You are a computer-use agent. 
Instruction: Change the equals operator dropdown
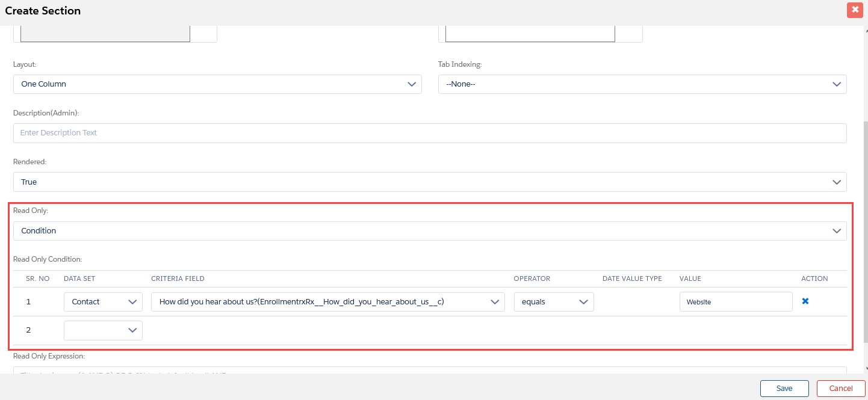coord(553,302)
